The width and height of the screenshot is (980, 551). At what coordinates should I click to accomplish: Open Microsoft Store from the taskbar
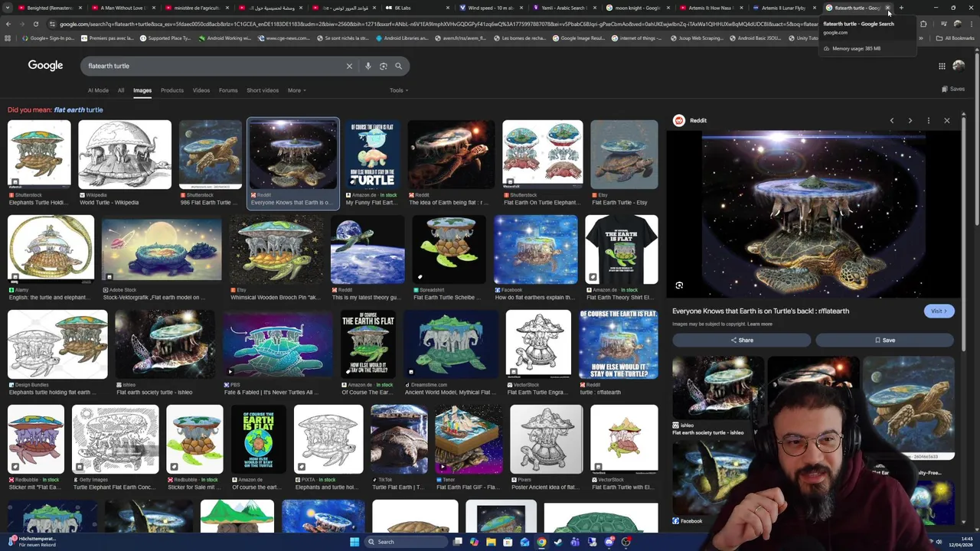(508, 542)
